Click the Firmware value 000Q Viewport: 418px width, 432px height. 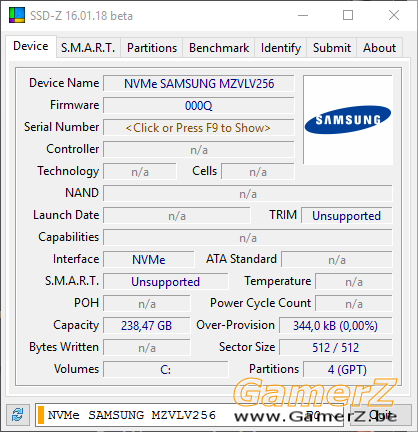tap(199, 106)
